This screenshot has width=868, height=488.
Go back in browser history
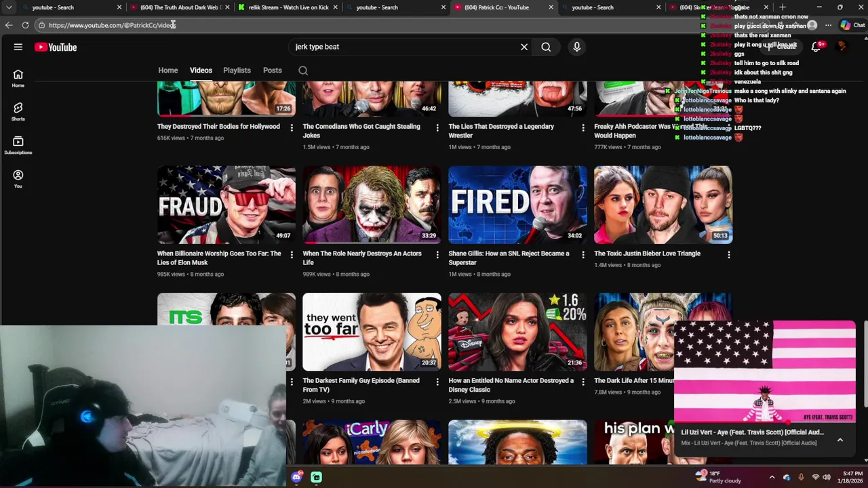click(x=9, y=25)
